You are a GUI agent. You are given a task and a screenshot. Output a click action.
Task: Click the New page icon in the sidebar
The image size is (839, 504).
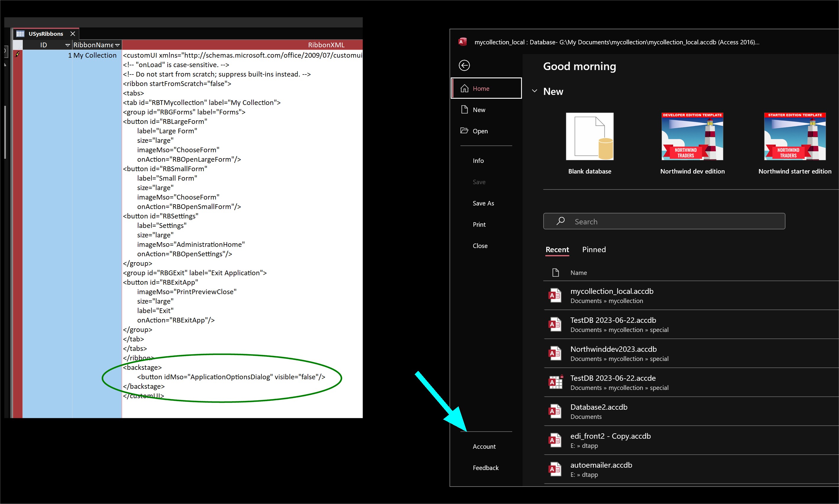(465, 109)
